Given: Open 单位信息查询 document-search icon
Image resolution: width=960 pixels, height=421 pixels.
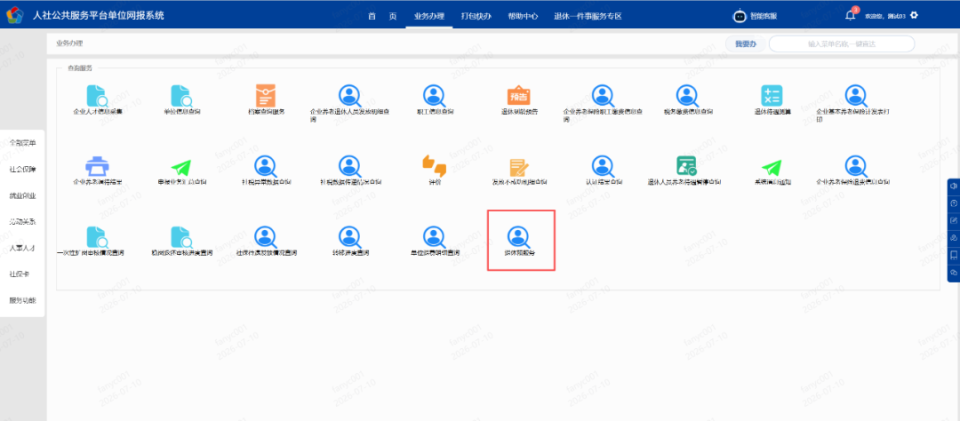Looking at the screenshot, I should pos(181,95).
